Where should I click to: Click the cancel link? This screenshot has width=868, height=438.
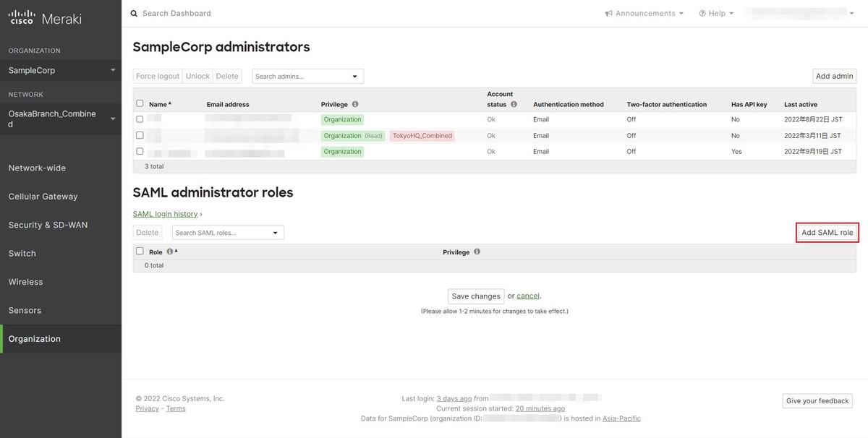528,296
